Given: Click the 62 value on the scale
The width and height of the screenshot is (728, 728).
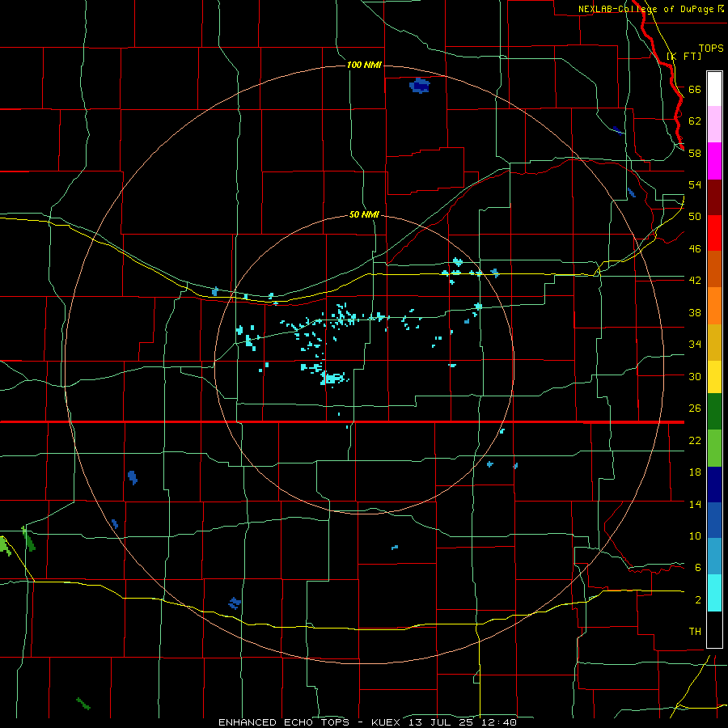Looking at the screenshot, I should (695, 121).
